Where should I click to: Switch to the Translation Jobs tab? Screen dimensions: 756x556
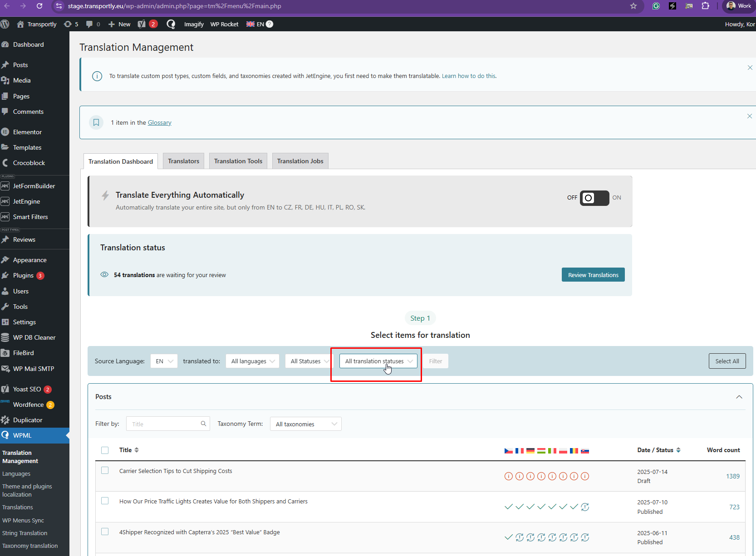(300, 161)
